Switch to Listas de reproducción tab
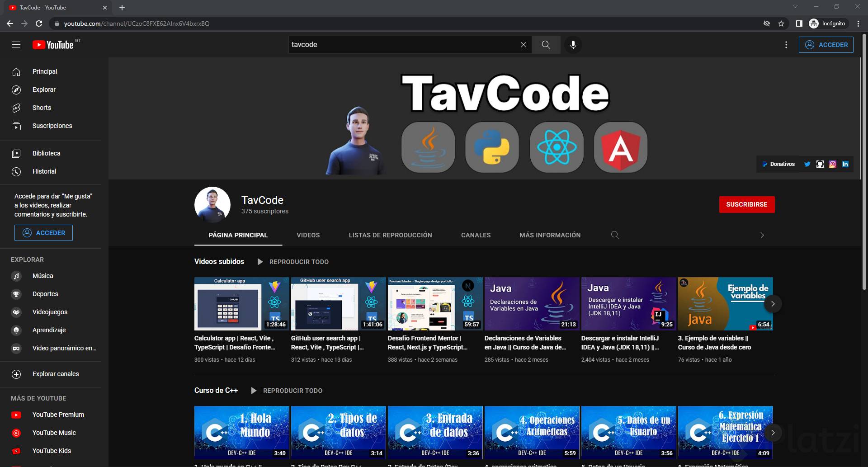Image resolution: width=868 pixels, height=467 pixels. tap(391, 235)
